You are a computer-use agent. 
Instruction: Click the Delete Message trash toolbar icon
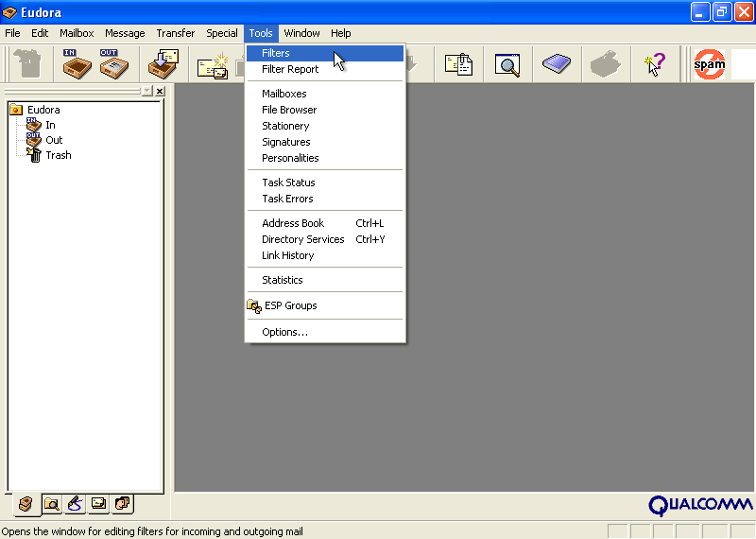tap(28, 63)
